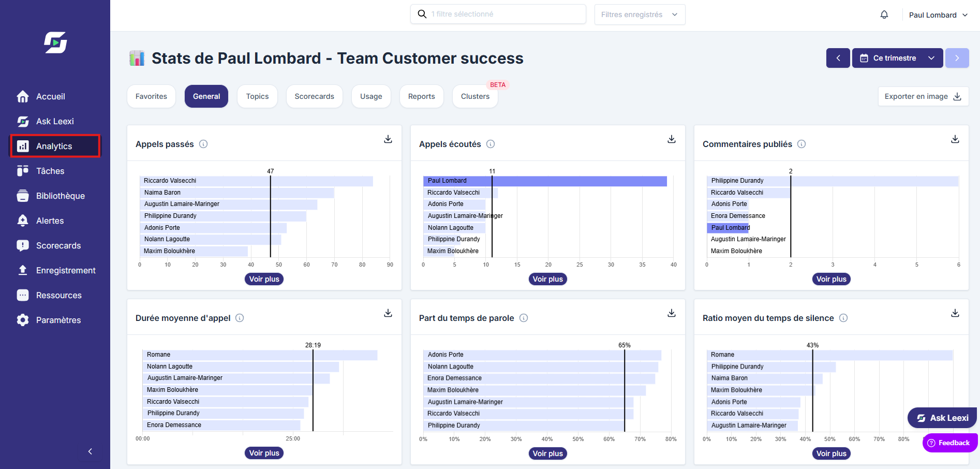Screen dimensions: 980x469
Task: Download the Durée moyenne d'appel chart
Action: pos(388,313)
